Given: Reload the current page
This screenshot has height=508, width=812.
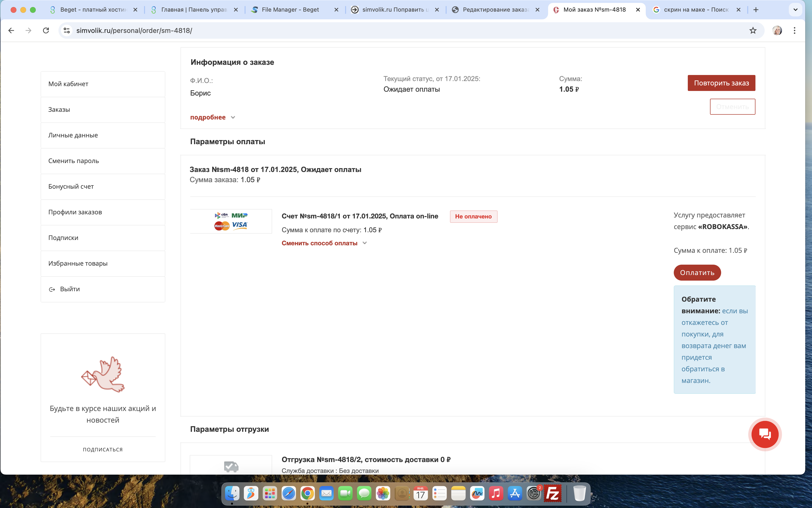Looking at the screenshot, I should (46, 30).
